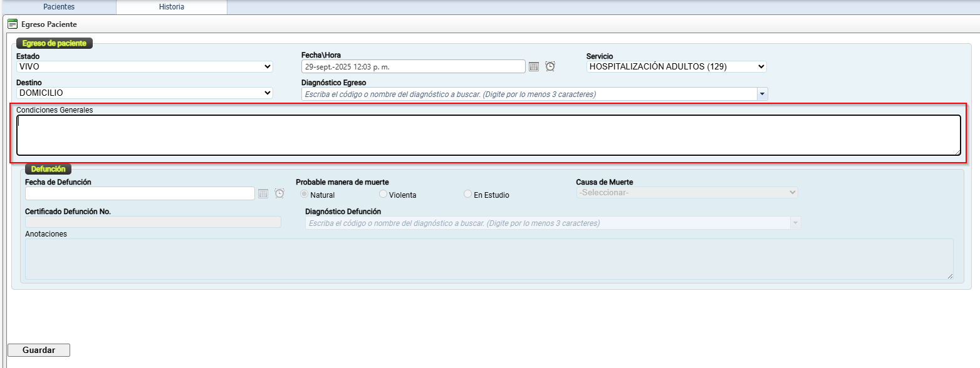Image resolution: width=980 pixels, height=368 pixels.
Task: Choose the En Estudio radio option
Action: tap(468, 195)
